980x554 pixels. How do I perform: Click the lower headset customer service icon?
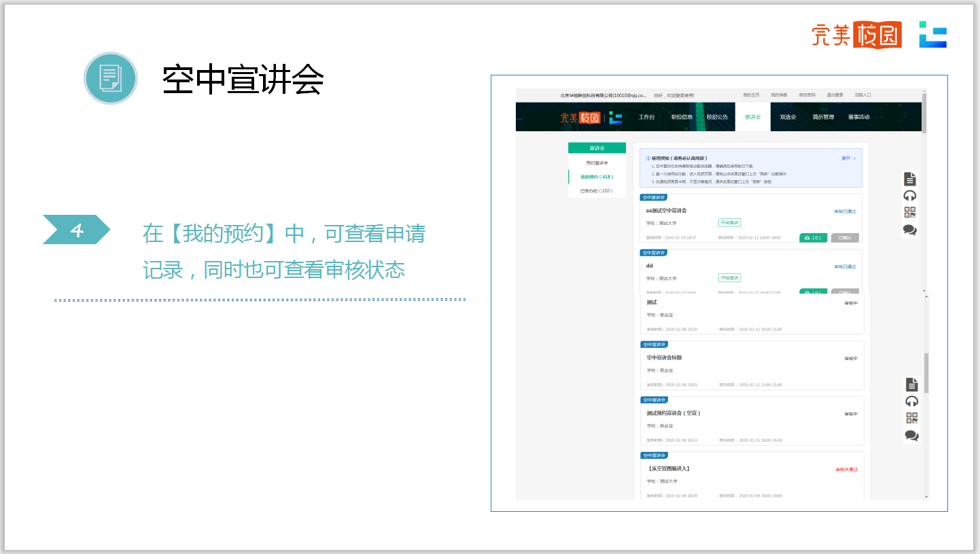(x=912, y=401)
